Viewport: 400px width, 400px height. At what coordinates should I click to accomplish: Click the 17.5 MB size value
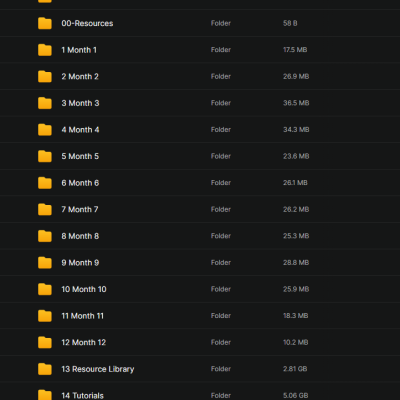[x=295, y=50]
